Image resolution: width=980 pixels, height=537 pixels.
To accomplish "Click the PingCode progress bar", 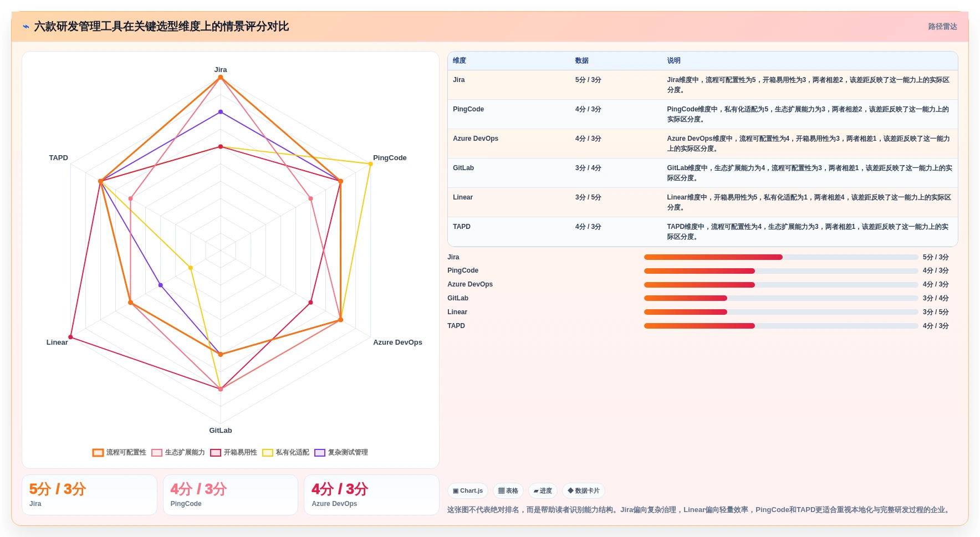I will pyautogui.click(x=781, y=271).
